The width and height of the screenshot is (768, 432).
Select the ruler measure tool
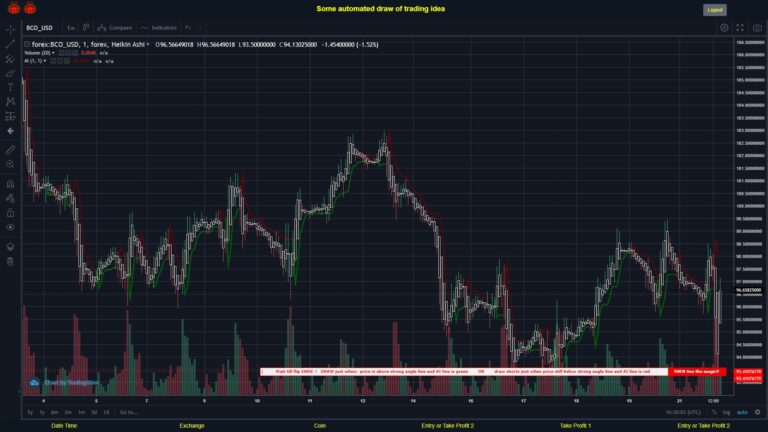10,150
